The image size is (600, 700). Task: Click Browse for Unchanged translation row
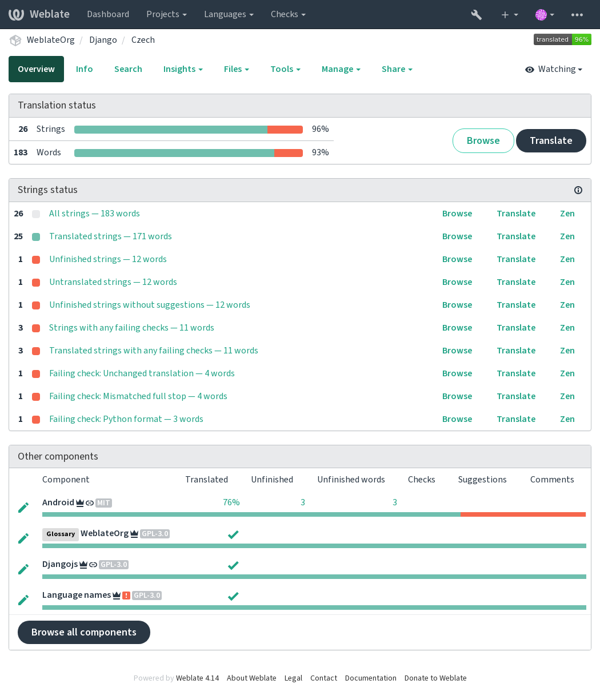point(457,373)
